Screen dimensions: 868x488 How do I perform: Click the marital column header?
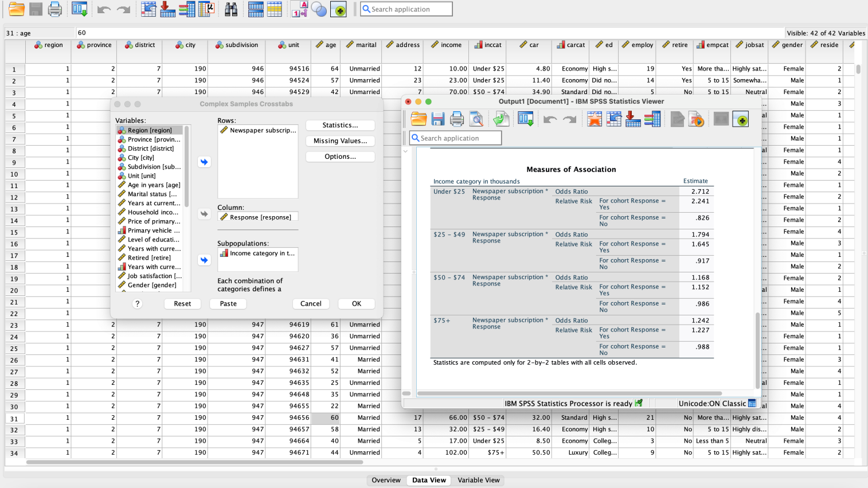pos(361,45)
